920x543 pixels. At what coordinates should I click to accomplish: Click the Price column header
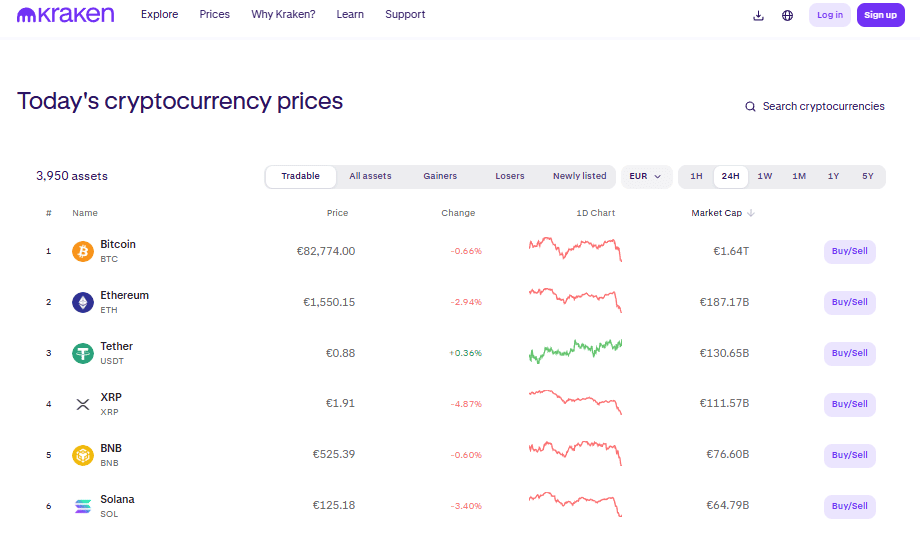[x=337, y=213]
